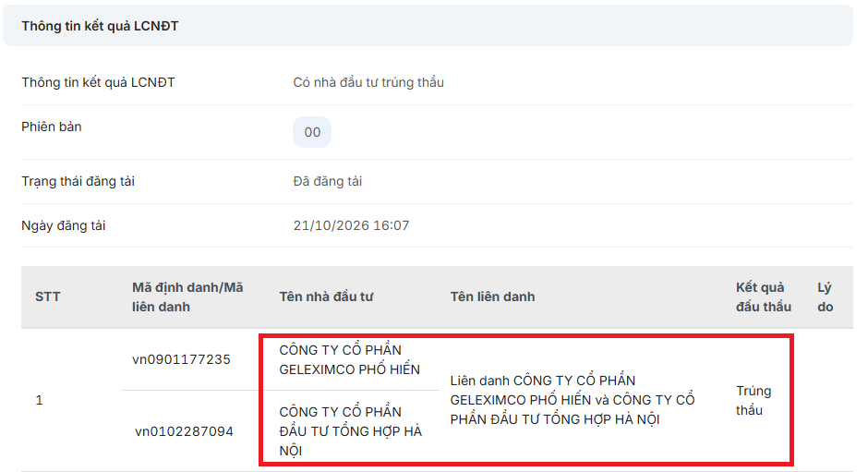Image resolution: width=868 pixels, height=472 pixels.
Task: Click the 'Thông tin kết quả LCNĐT' row label
Action: click(98, 82)
